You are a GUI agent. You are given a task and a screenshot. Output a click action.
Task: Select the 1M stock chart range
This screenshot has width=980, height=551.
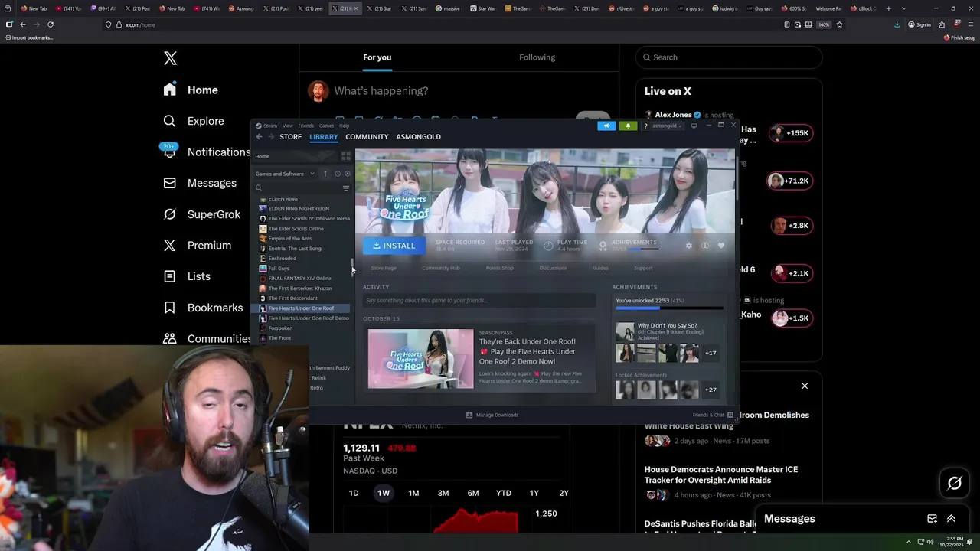click(413, 493)
